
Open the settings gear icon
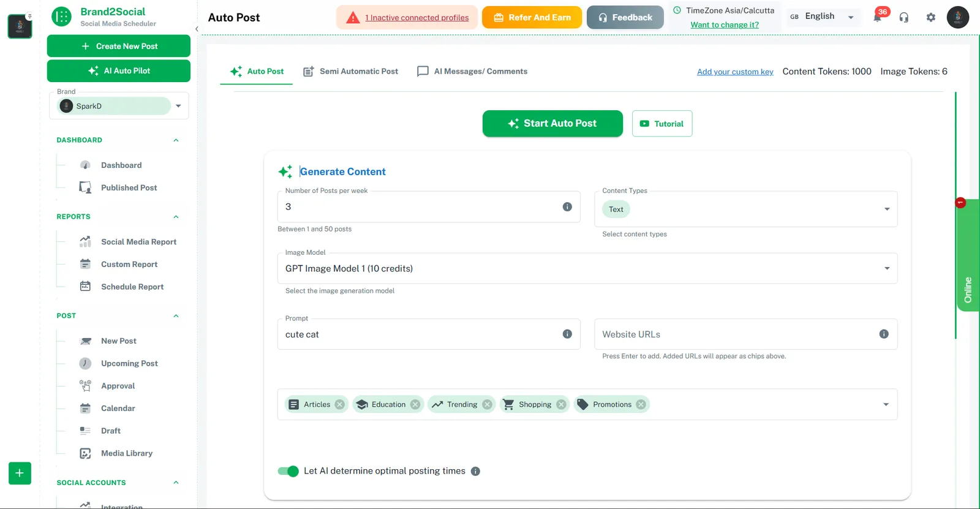[931, 17]
